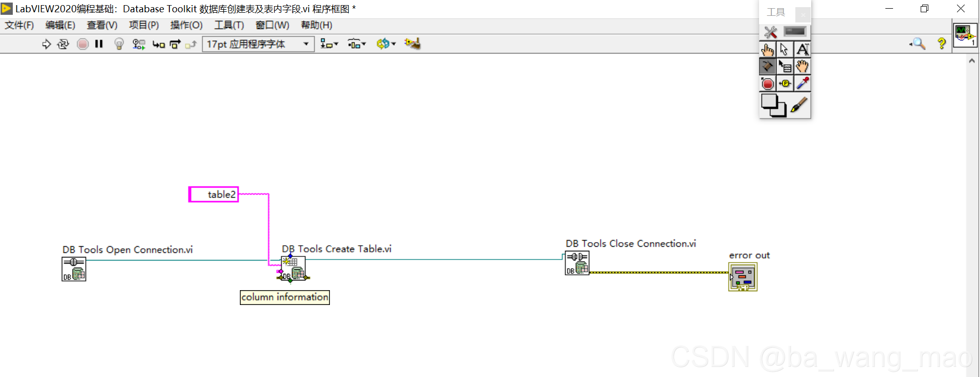Image resolution: width=980 pixels, height=377 pixels.
Task: Click the Search magnifier icon
Action: (918, 44)
